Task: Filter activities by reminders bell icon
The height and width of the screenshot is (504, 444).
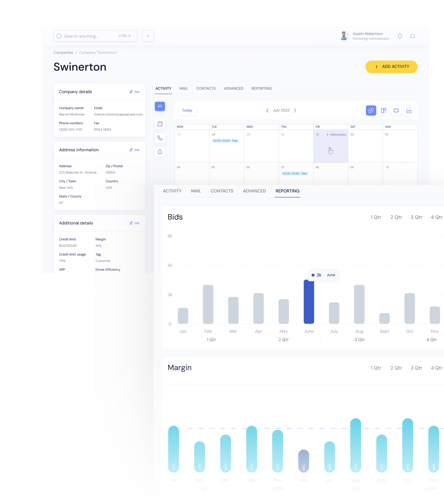Action: tap(160, 152)
